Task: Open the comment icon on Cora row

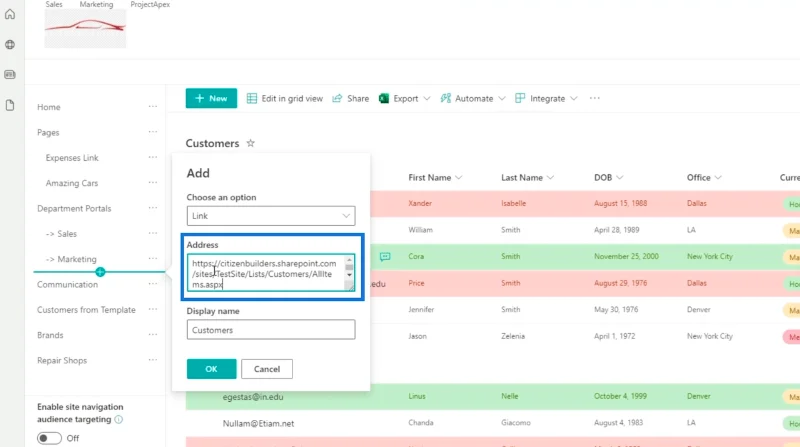Action: tap(385, 257)
